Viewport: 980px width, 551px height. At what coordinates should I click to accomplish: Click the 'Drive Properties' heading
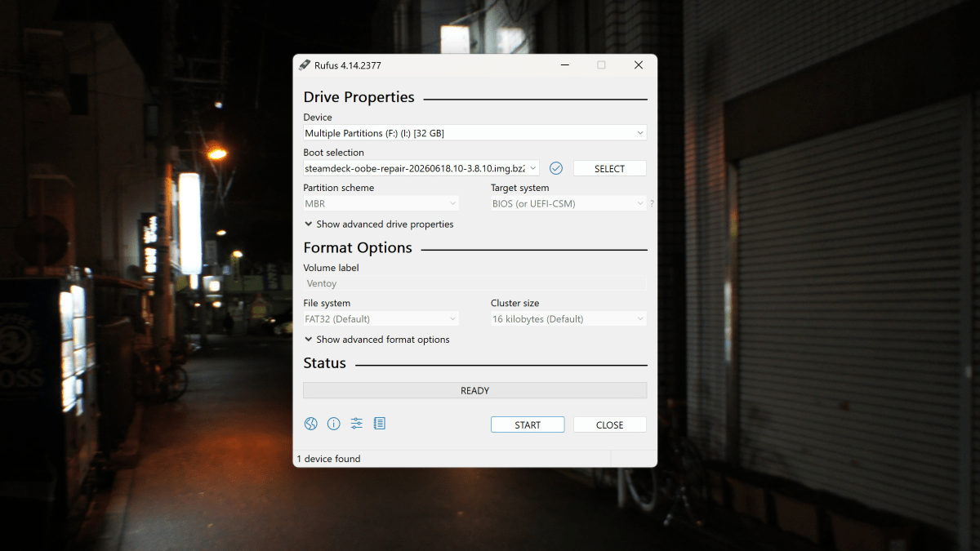coord(359,97)
